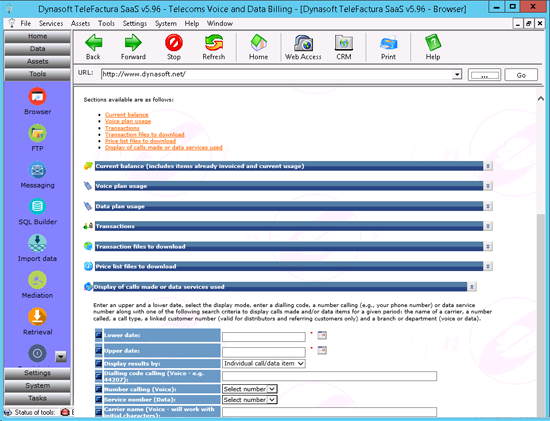Image resolution: width=550 pixels, height=421 pixels.
Task: Open Lower date calendar picker
Action: click(x=322, y=335)
